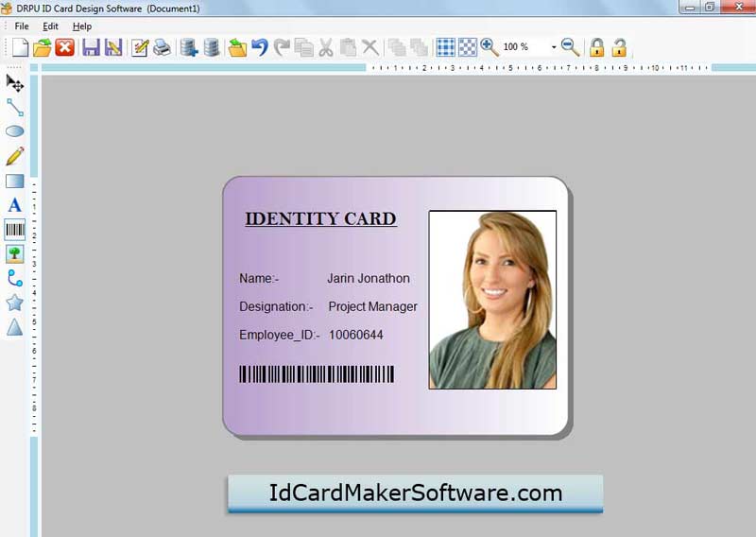This screenshot has width=756, height=537.
Task: Click the folder with green arrow icon
Action: [237, 47]
